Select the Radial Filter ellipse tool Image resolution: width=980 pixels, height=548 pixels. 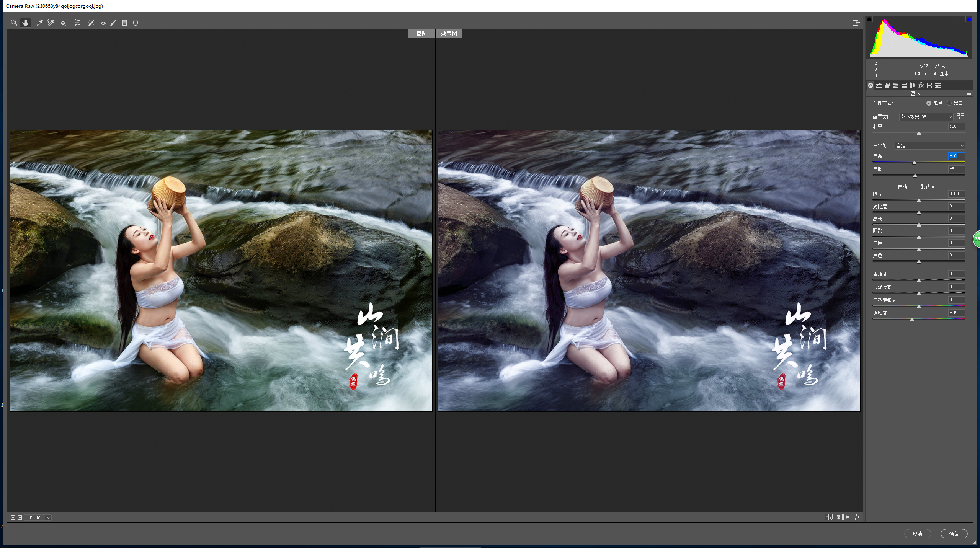136,23
